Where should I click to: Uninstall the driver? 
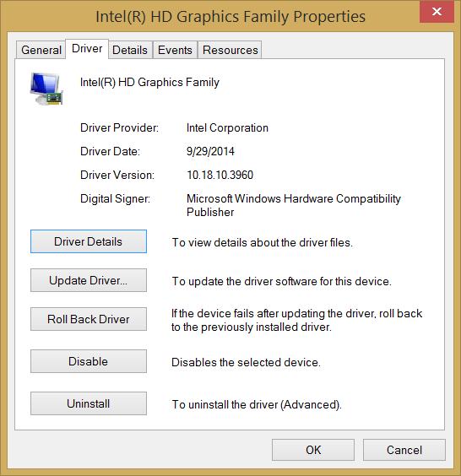89,403
